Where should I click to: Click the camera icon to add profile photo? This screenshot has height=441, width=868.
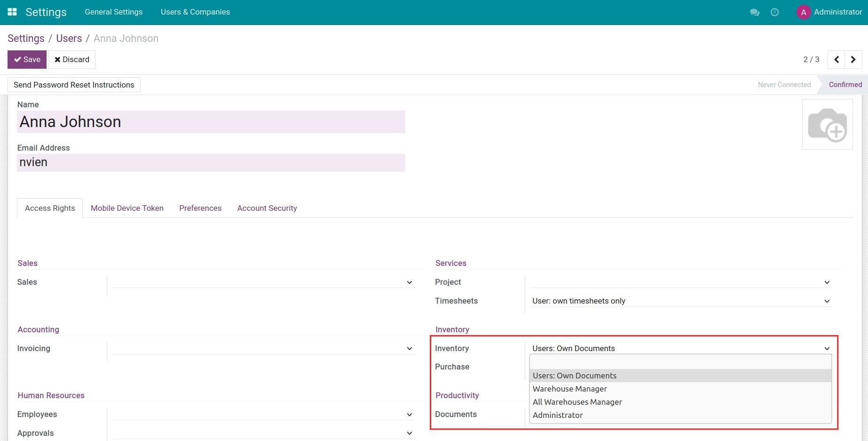coord(828,124)
